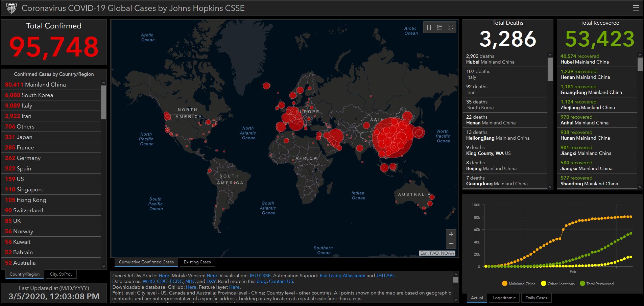Open the CDC data source link

(x=162, y=281)
